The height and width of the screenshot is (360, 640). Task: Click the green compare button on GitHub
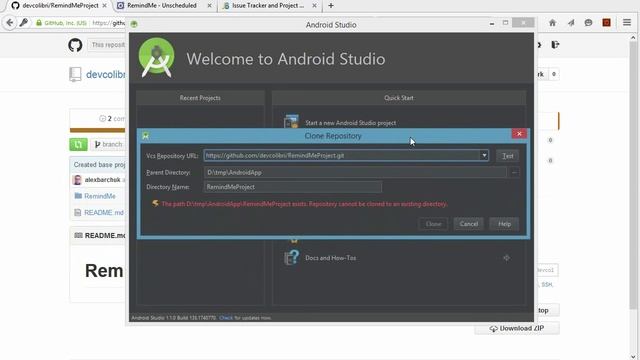coord(78,144)
